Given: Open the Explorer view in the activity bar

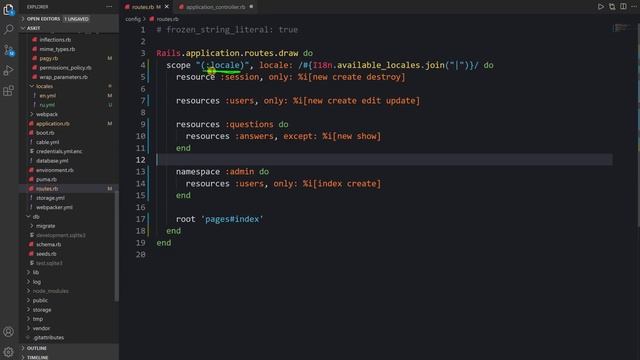Looking at the screenshot, I should 9,9.
